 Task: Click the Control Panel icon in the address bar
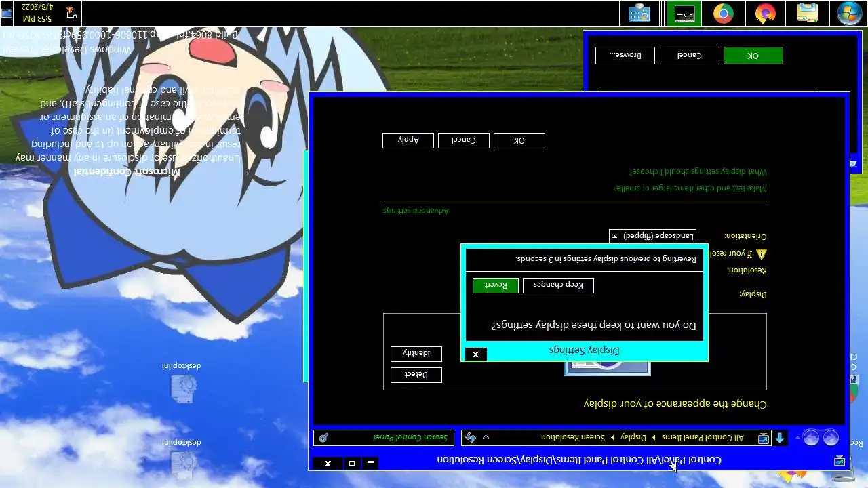click(x=764, y=438)
